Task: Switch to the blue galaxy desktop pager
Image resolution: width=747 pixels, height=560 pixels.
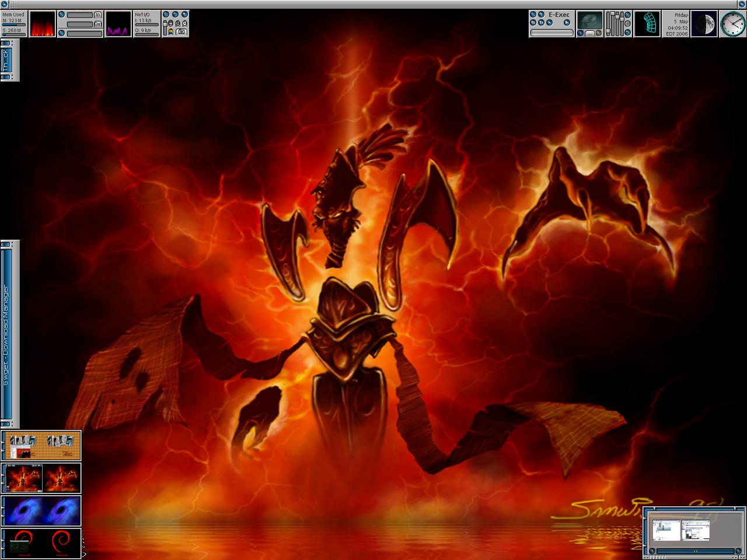Action: tap(43, 511)
